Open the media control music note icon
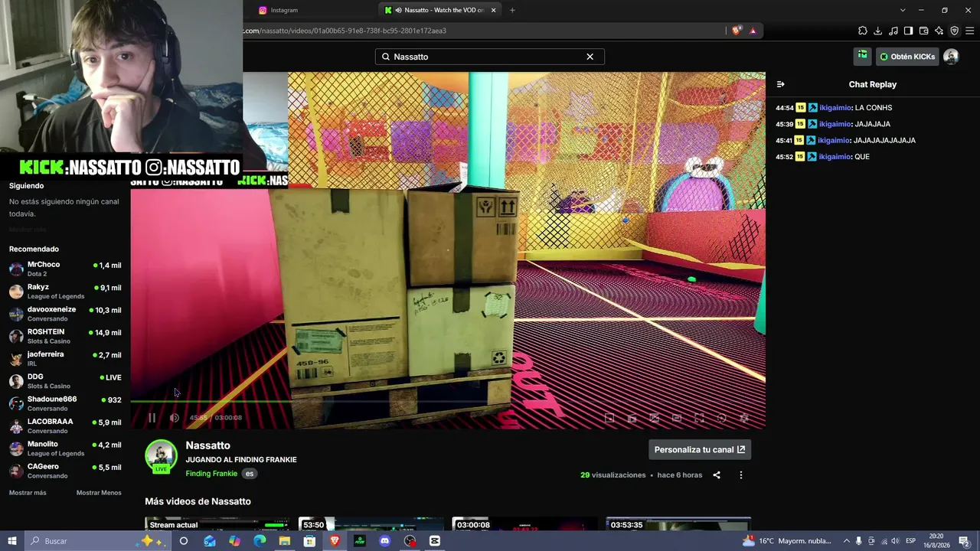980x551 pixels. click(x=893, y=31)
